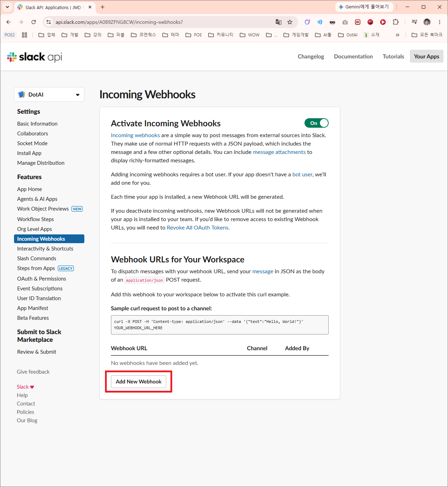
Task: Open User ID Translation page
Action: click(x=39, y=298)
